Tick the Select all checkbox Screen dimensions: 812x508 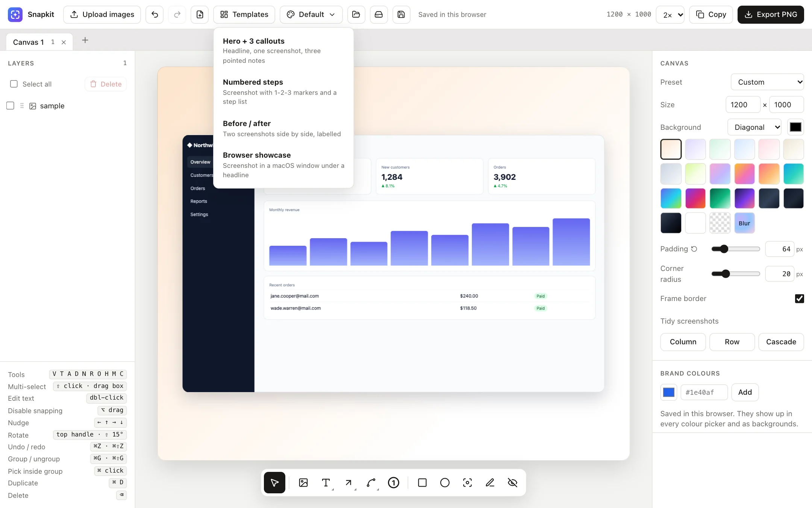pyautogui.click(x=14, y=84)
